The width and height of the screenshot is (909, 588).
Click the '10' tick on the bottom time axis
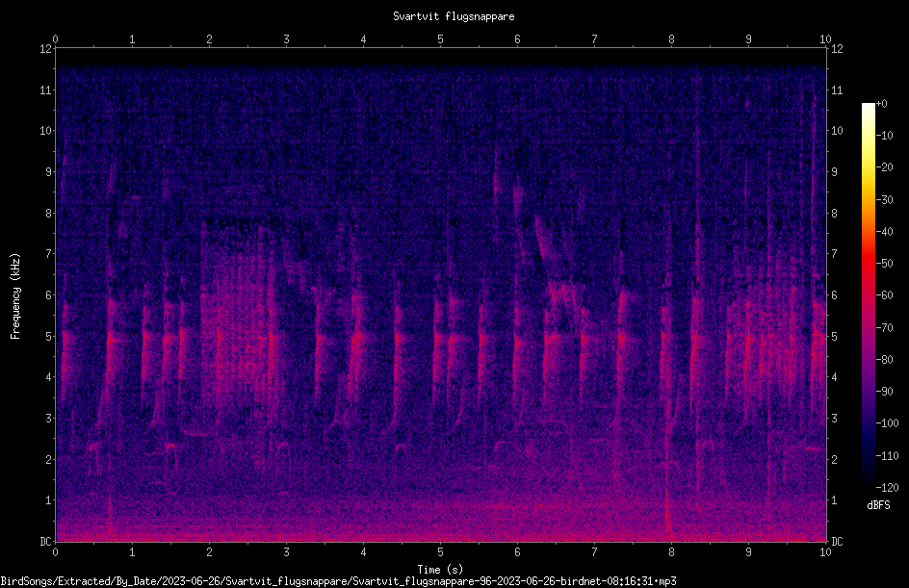tap(825, 552)
